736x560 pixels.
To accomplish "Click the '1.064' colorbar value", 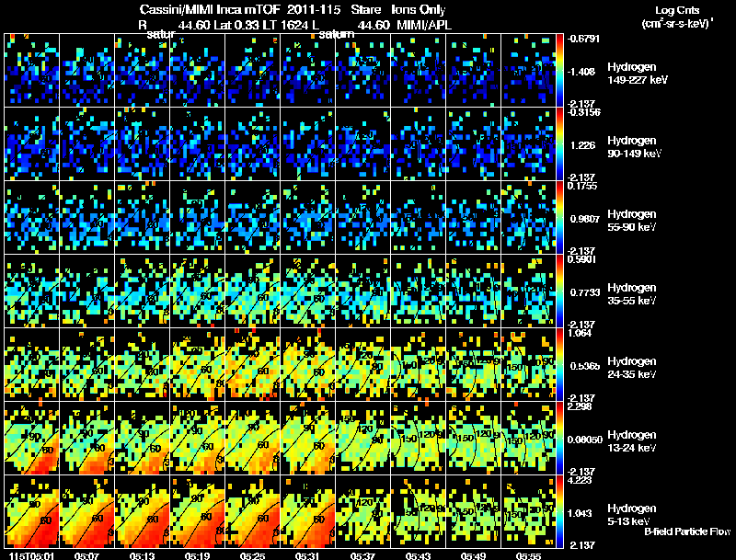I will pyautogui.click(x=580, y=333).
